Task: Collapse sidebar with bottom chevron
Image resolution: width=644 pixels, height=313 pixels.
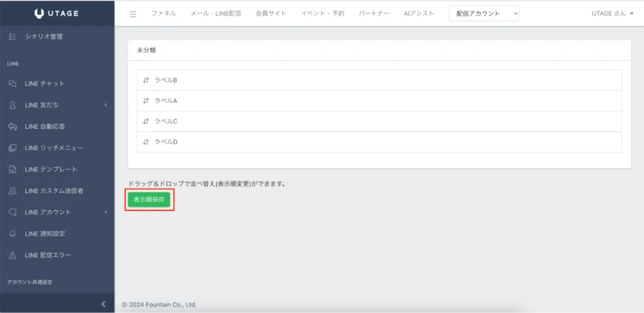Action: coord(103,304)
